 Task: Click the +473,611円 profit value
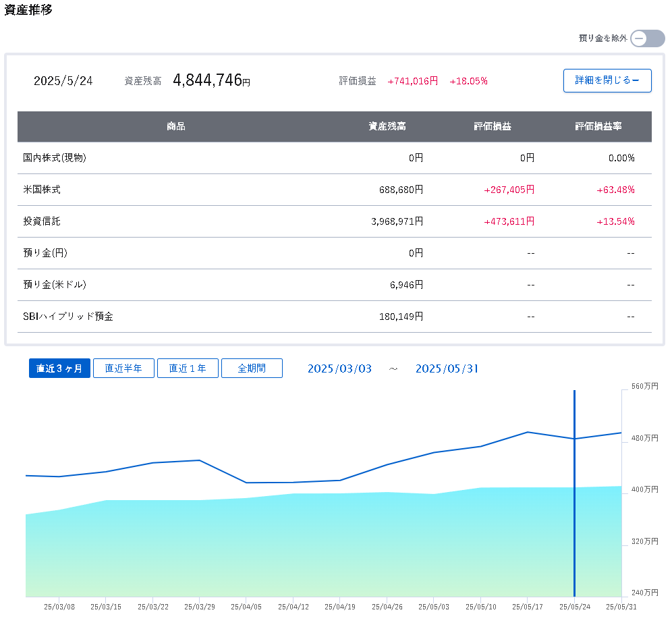pyautogui.click(x=509, y=221)
